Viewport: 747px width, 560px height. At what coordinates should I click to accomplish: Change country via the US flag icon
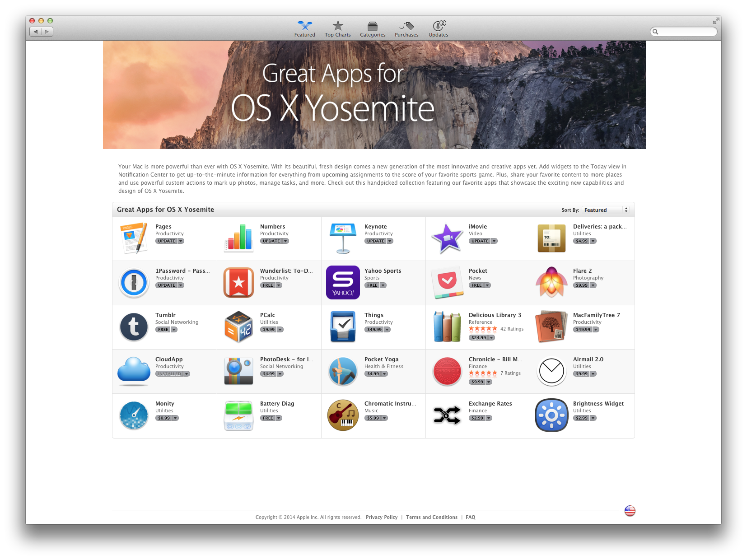(x=630, y=511)
